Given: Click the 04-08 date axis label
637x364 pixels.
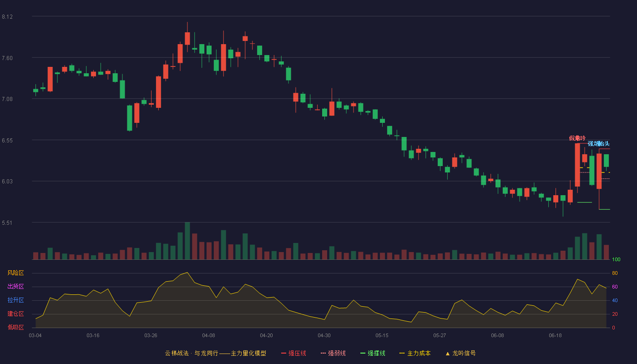Looking at the screenshot, I should coord(208,335).
